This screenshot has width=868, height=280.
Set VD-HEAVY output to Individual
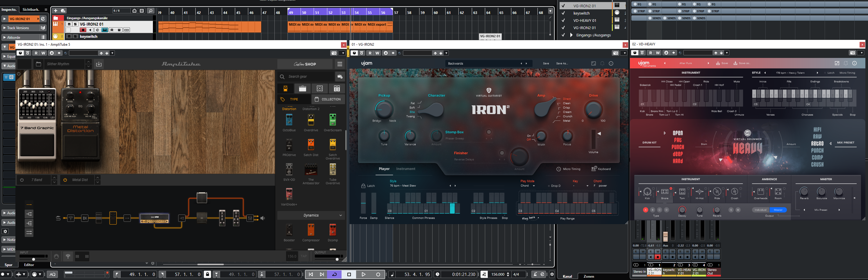760,210
